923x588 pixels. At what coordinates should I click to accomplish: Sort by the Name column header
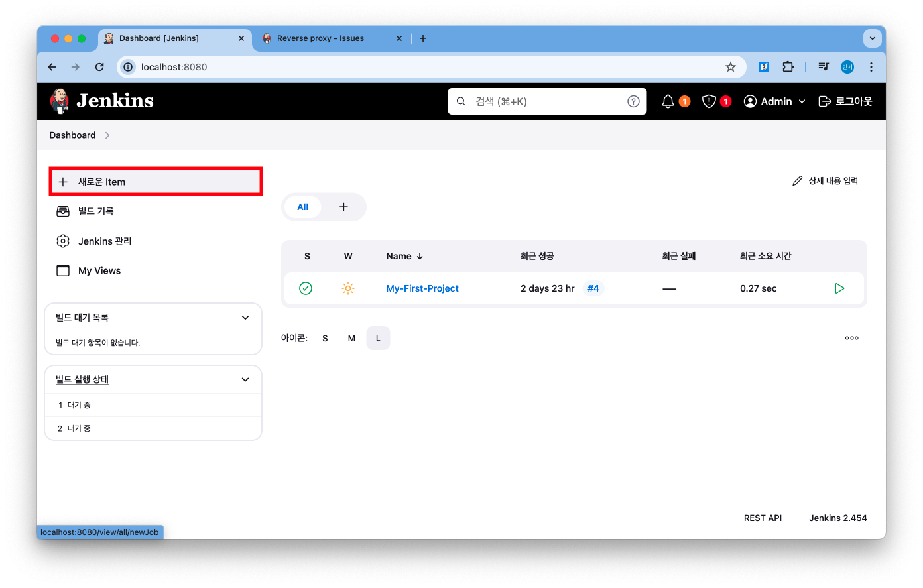(404, 256)
